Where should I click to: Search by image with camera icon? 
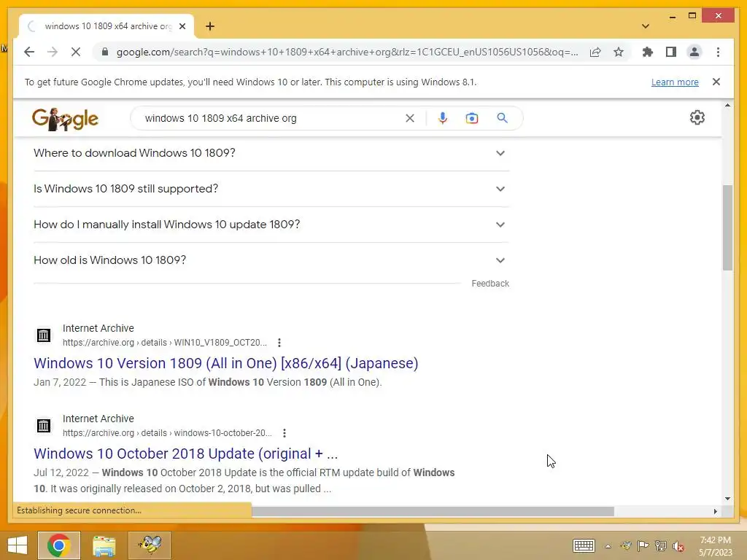coord(472,118)
